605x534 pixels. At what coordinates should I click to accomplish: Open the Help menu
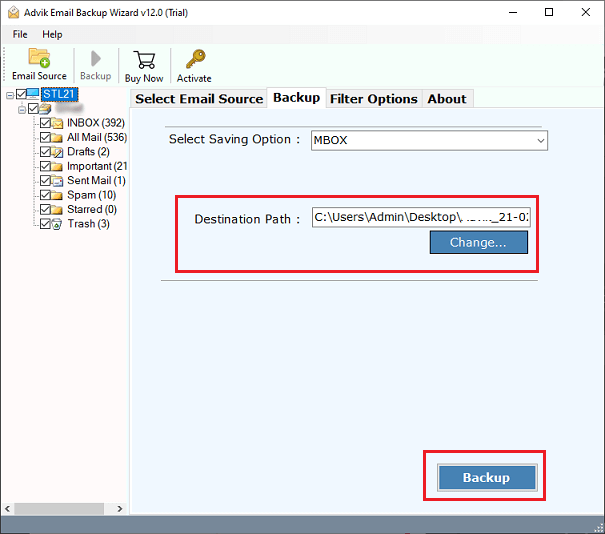tap(52, 34)
